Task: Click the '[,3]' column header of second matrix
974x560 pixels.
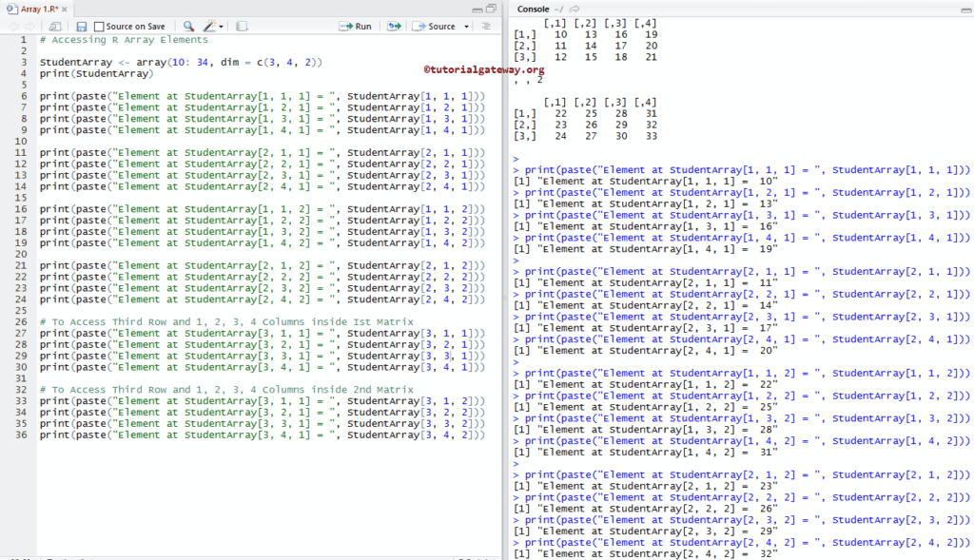Action: pos(615,103)
